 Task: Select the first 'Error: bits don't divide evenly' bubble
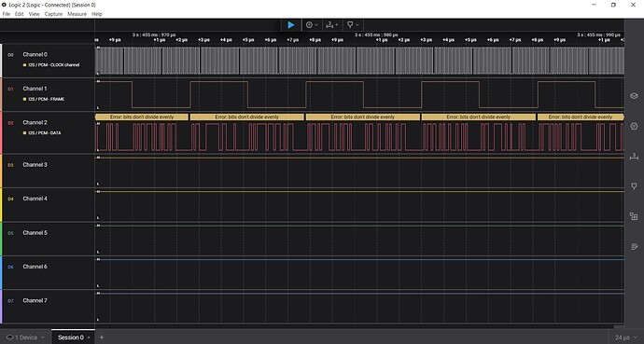point(142,117)
